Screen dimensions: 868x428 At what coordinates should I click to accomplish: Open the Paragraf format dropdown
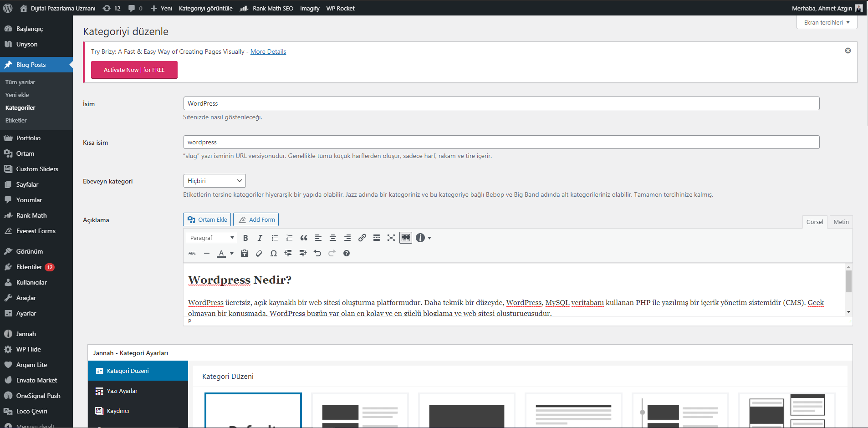pyautogui.click(x=211, y=238)
